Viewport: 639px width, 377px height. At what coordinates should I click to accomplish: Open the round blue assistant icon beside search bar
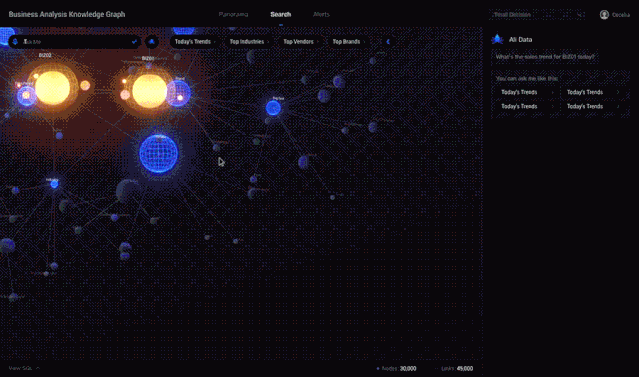(152, 42)
